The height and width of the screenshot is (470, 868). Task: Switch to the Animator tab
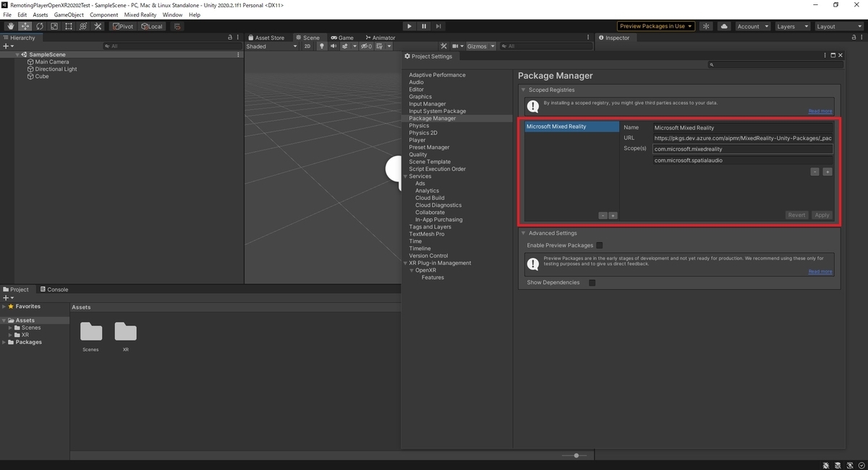(x=380, y=38)
